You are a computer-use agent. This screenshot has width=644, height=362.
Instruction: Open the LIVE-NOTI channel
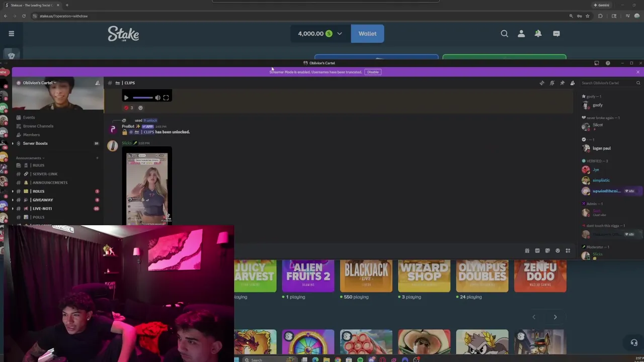click(42, 208)
